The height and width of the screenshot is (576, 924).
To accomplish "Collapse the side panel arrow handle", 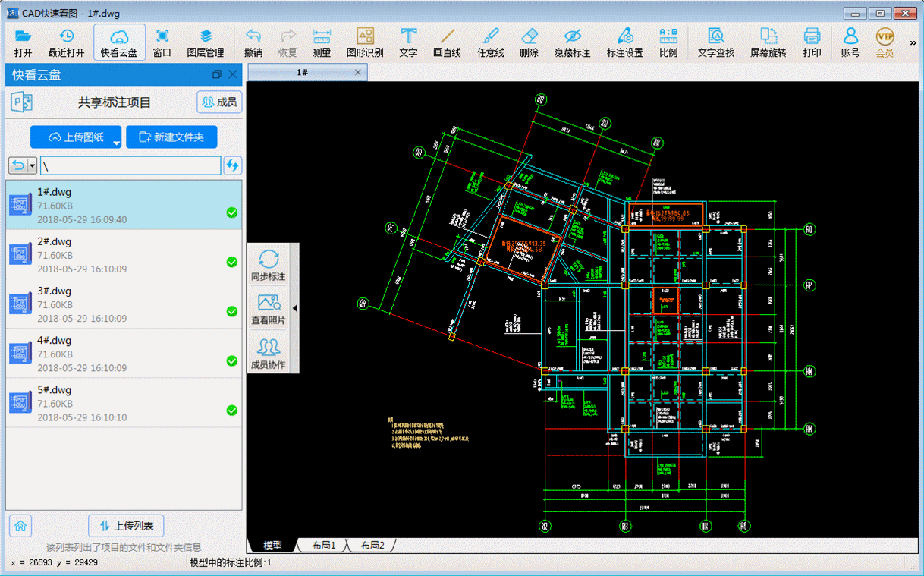I will [x=295, y=308].
